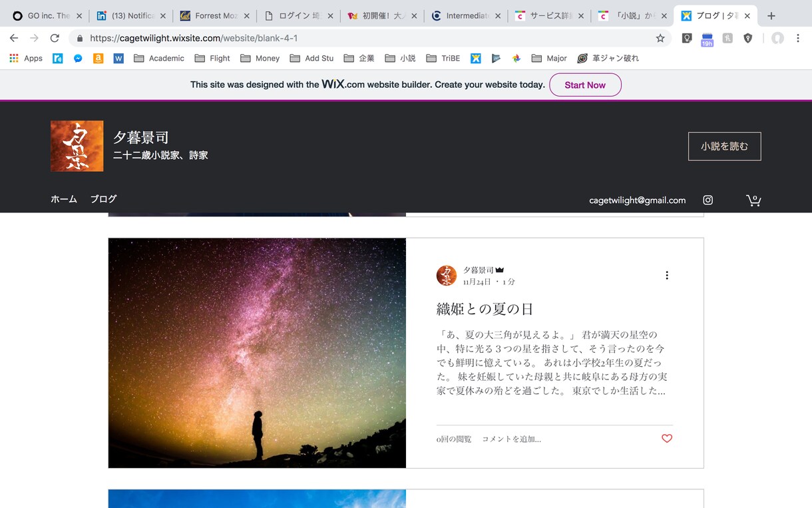Click the Start Now Wix button
Image resolution: width=812 pixels, height=508 pixels.
585,85
